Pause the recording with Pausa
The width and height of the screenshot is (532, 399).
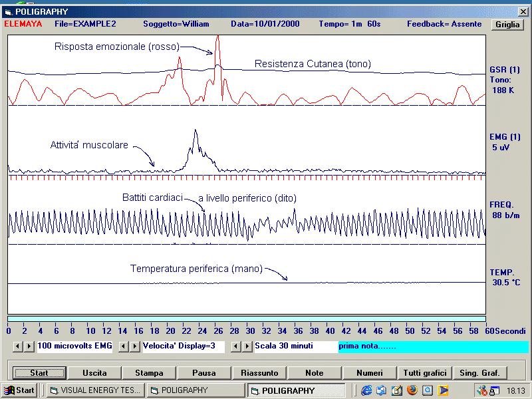204,373
